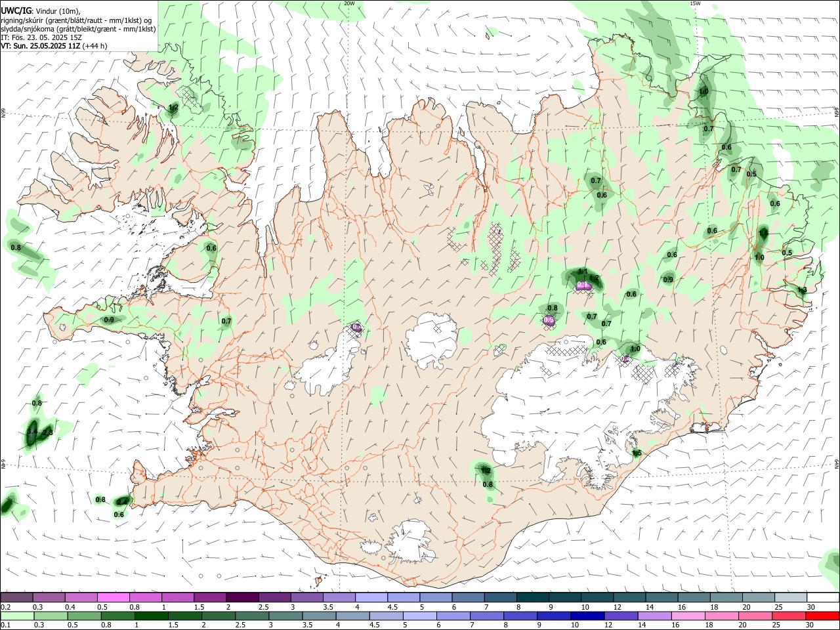Click the purple 1.5 snow legend swatch
The image size is (840, 630).
(x=209, y=598)
